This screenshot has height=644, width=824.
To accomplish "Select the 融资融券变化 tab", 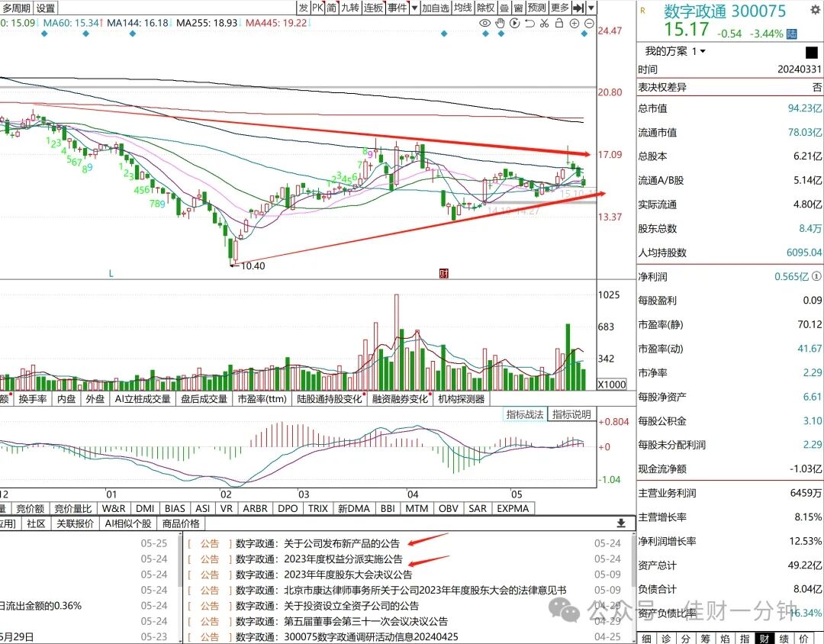I will [400, 399].
